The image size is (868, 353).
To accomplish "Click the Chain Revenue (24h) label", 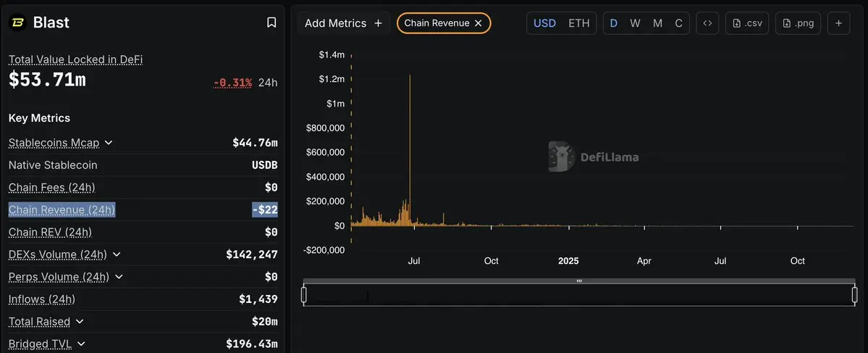I will tap(62, 209).
